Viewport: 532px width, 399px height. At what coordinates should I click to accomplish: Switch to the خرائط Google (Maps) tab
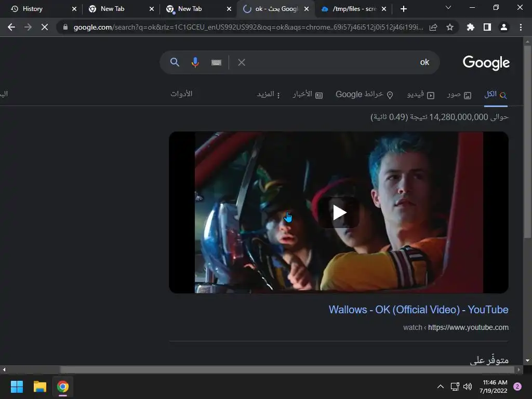click(x=364, y=95)
